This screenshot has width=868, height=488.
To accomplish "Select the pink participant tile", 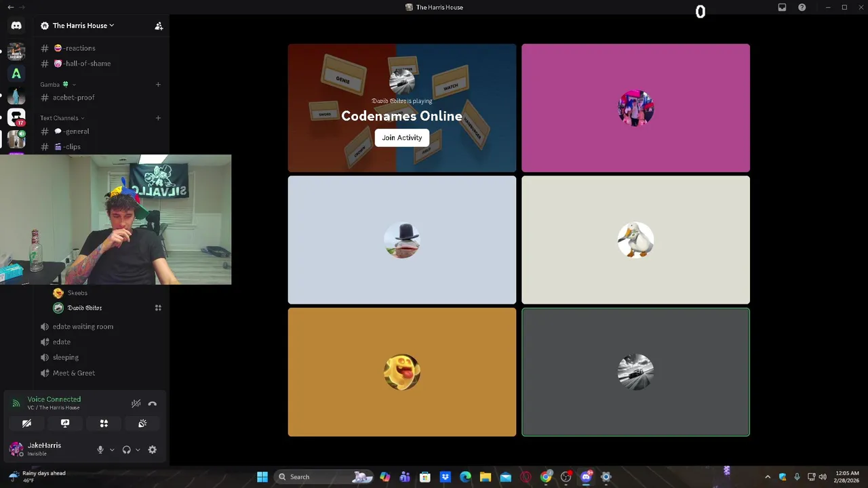I will point(635,108).
